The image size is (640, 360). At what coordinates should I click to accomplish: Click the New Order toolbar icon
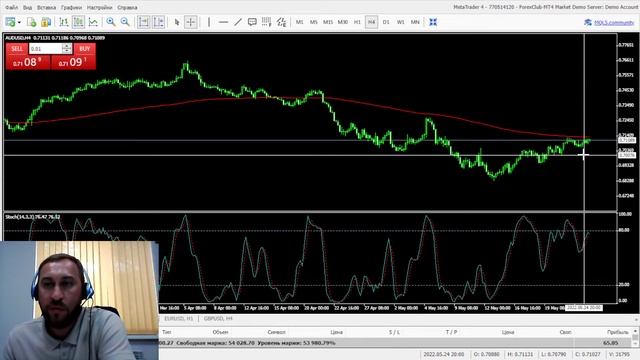click(x=10, y=22)
